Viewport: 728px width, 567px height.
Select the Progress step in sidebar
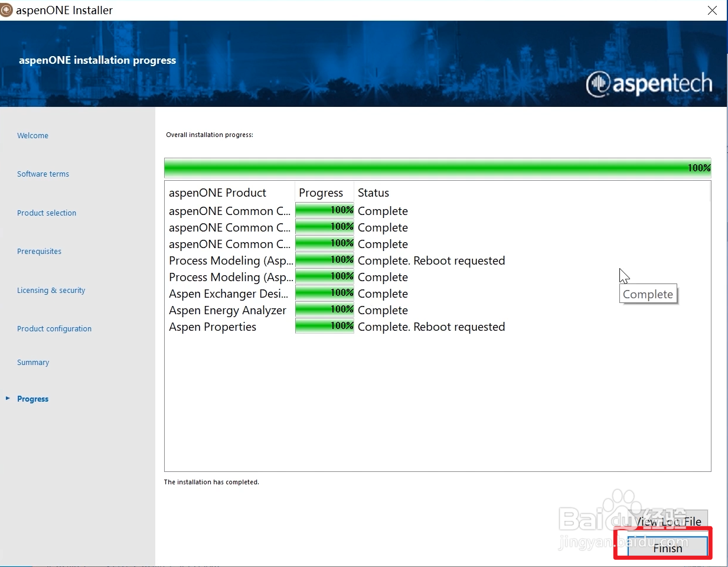click(x=32, y=399)
